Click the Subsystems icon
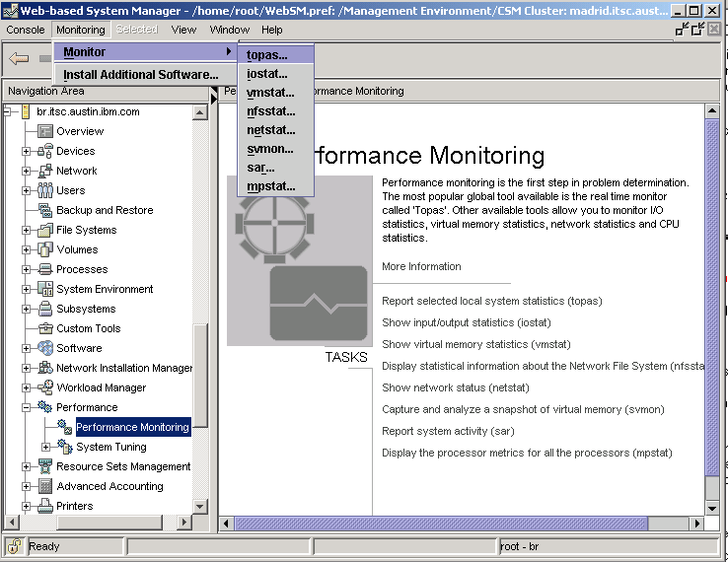728x562 pixels. [x=45, y=309]
